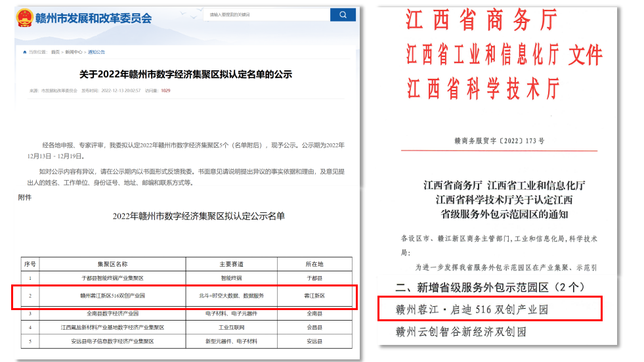
Task: Select the 安远县 cell in 所在地 column
Action: coord(314,342)
